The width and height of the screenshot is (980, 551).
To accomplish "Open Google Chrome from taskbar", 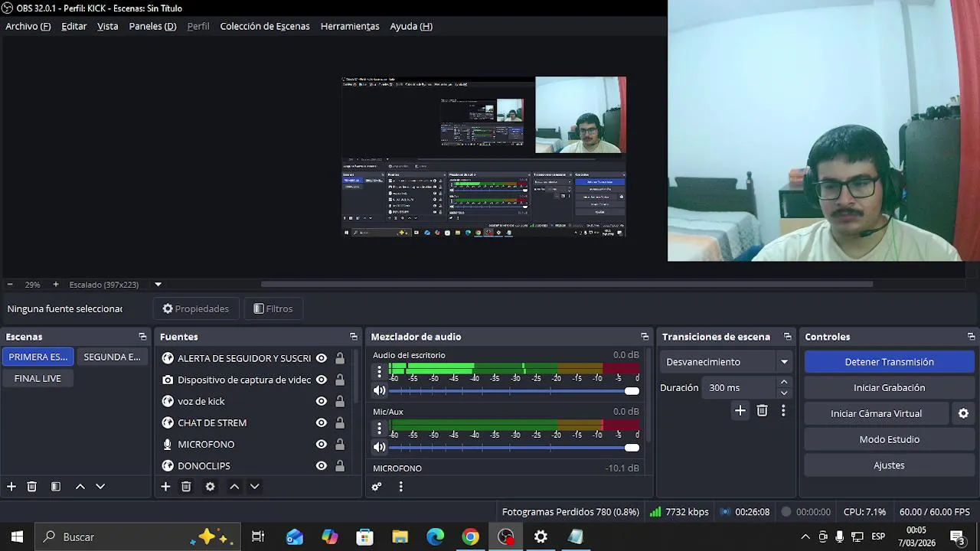I will coord(471,537).
